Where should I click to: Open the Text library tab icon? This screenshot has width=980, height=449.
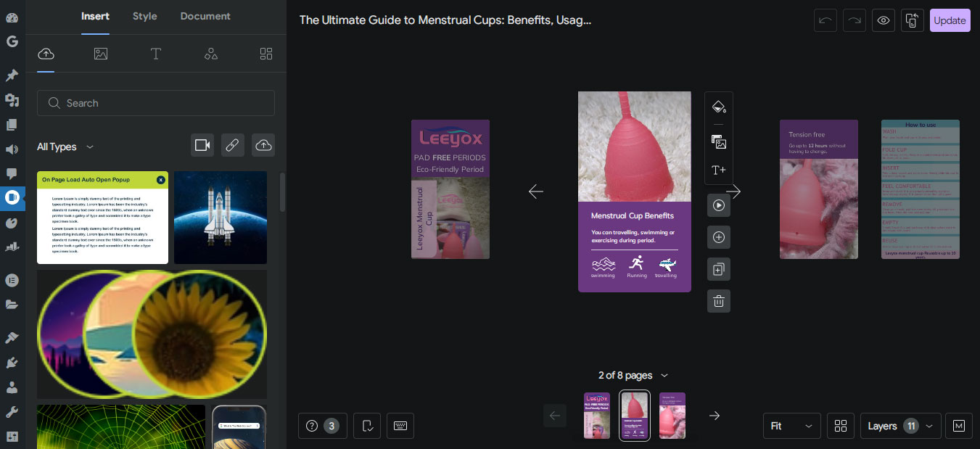coord(156,54)
